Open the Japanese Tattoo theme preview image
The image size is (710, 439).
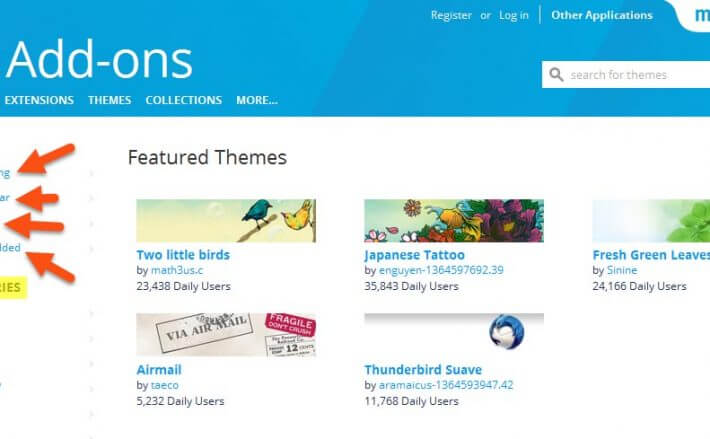[454, 221]
